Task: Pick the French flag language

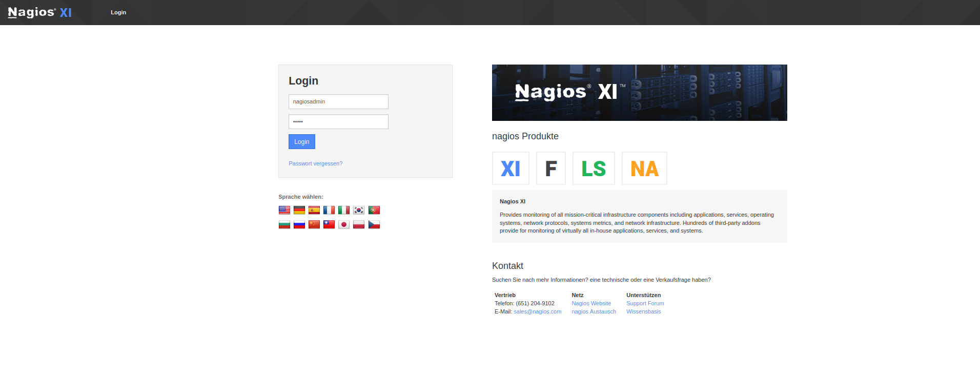Action: pyautogui.click(x=329, y=210)
